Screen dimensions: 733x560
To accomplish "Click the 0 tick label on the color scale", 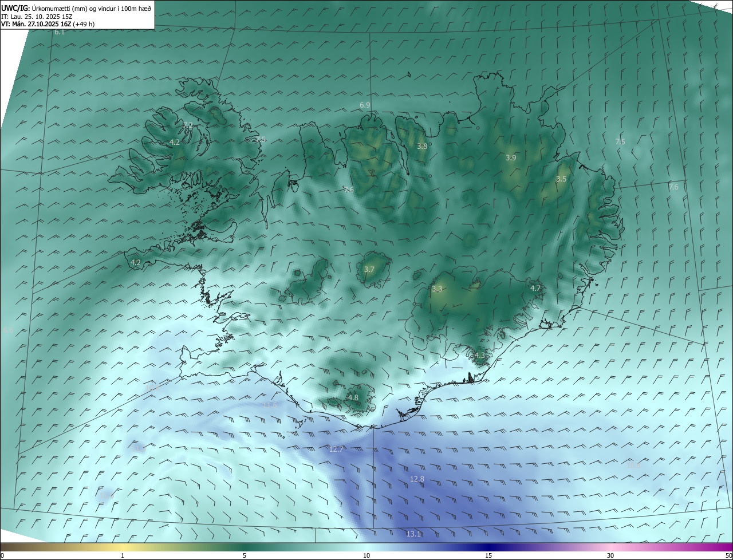I will pos(2,555).
